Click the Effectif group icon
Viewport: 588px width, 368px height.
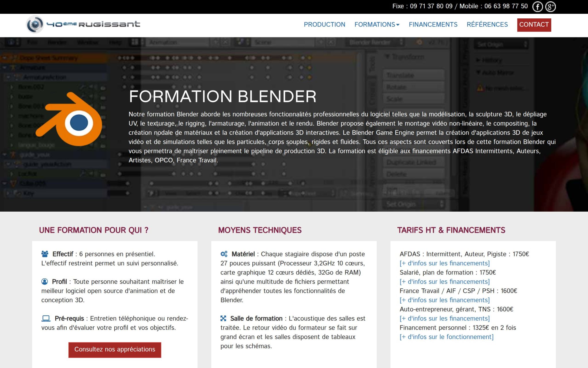pos(45,254)
